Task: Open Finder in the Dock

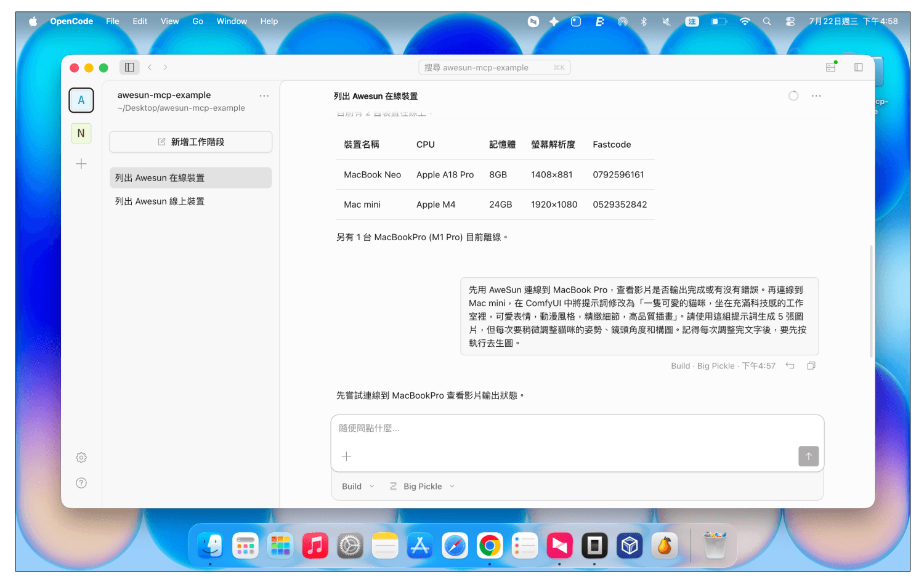Action: point(210,546)
